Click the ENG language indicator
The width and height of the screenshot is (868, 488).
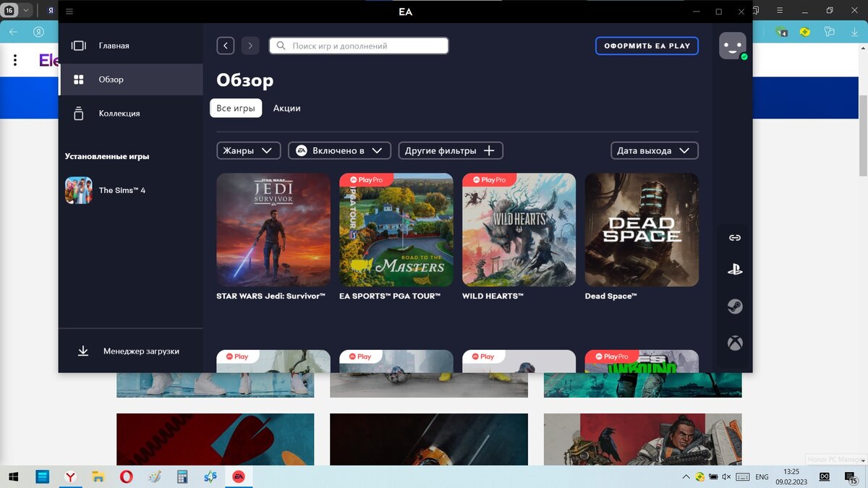(762, 477)
